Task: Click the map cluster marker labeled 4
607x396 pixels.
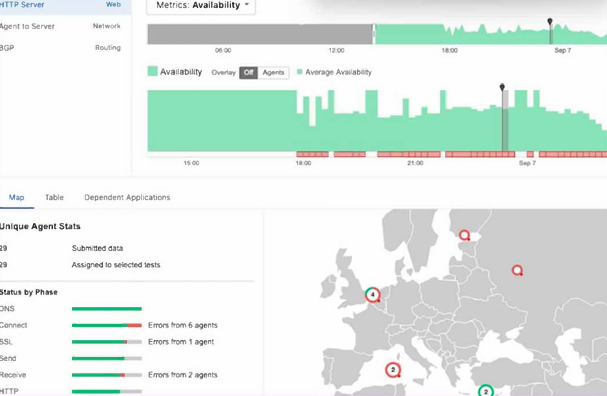Action: (372, 295)
